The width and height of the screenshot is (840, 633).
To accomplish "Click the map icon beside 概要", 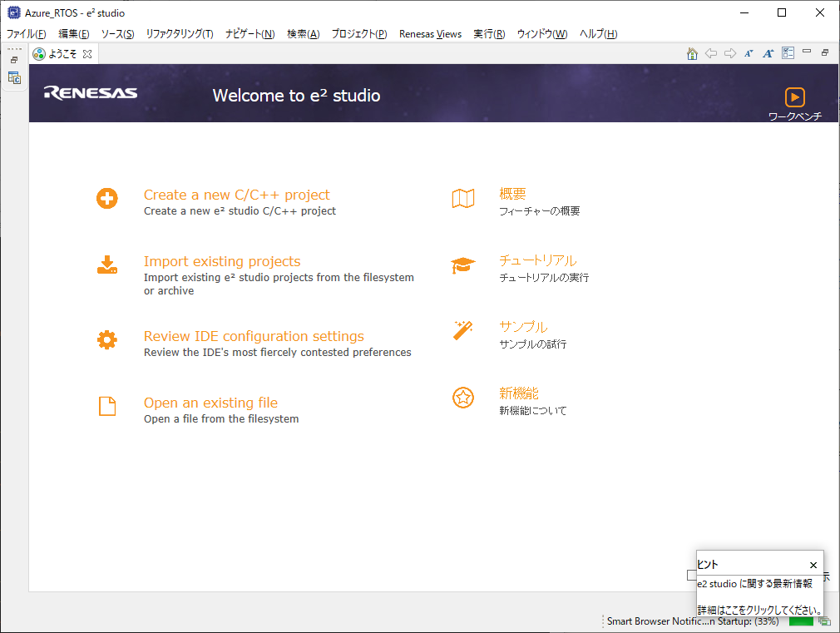I will [x=463, y=198].
